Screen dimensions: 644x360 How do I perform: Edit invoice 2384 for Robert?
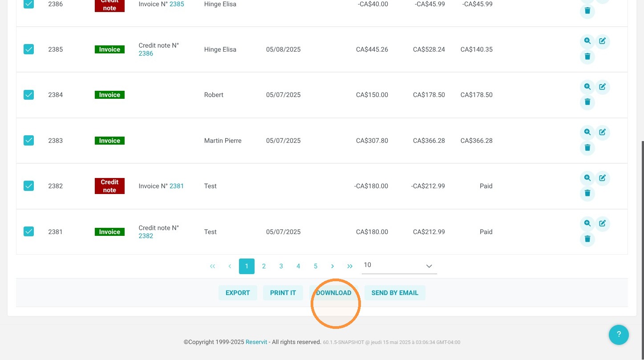coord(603,87)
